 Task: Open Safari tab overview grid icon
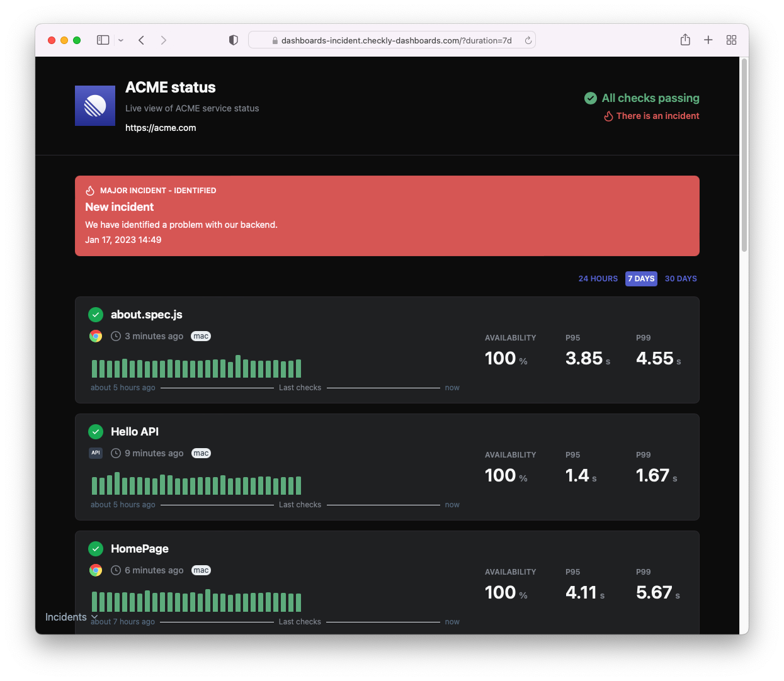pos(731,40)
